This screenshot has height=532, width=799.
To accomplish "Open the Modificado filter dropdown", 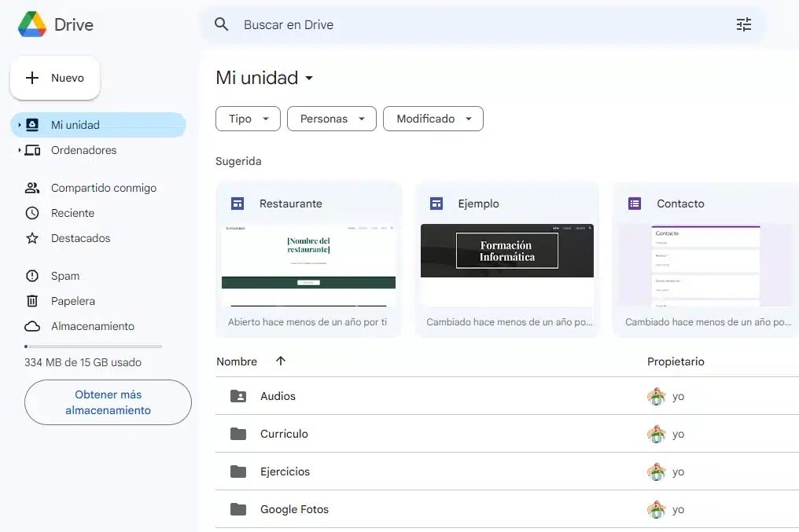I will click(433, 119).
